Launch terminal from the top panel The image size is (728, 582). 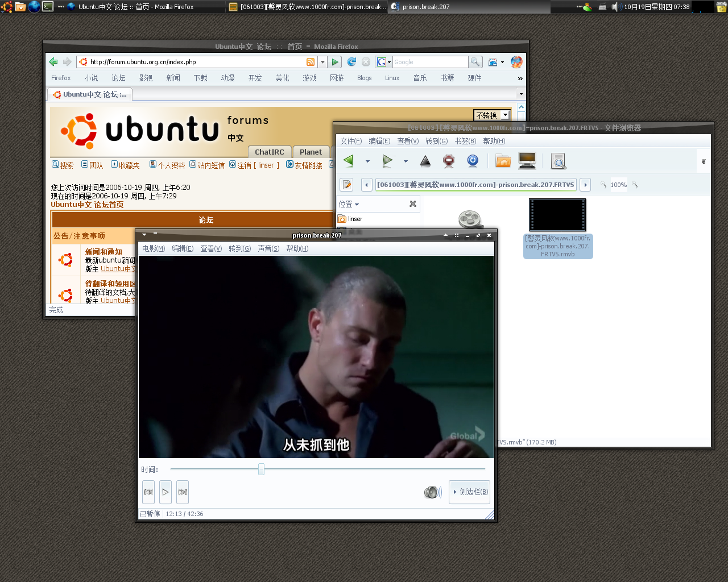click(48, 7)
